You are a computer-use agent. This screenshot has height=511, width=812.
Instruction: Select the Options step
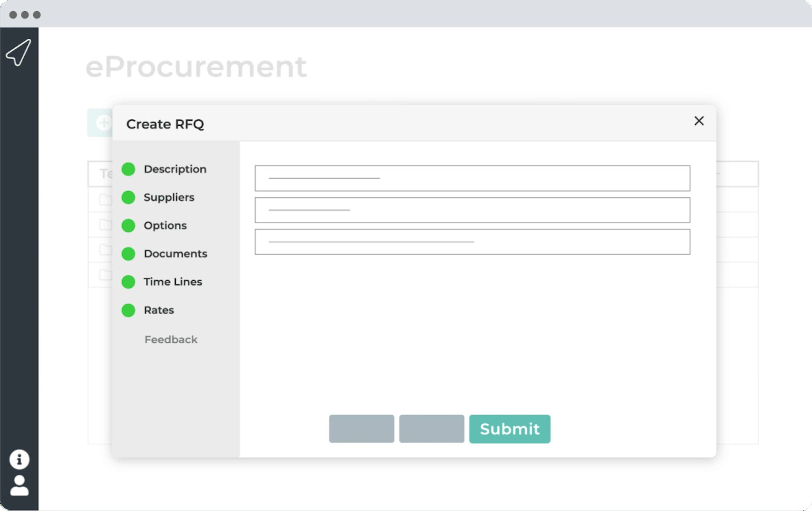(165, 225)
